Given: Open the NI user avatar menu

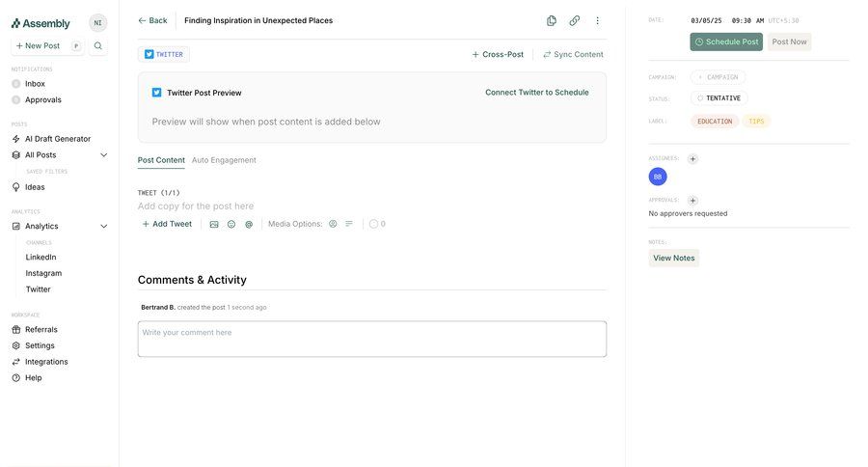Looking at the screenshot, I should (x=98, y=23).
